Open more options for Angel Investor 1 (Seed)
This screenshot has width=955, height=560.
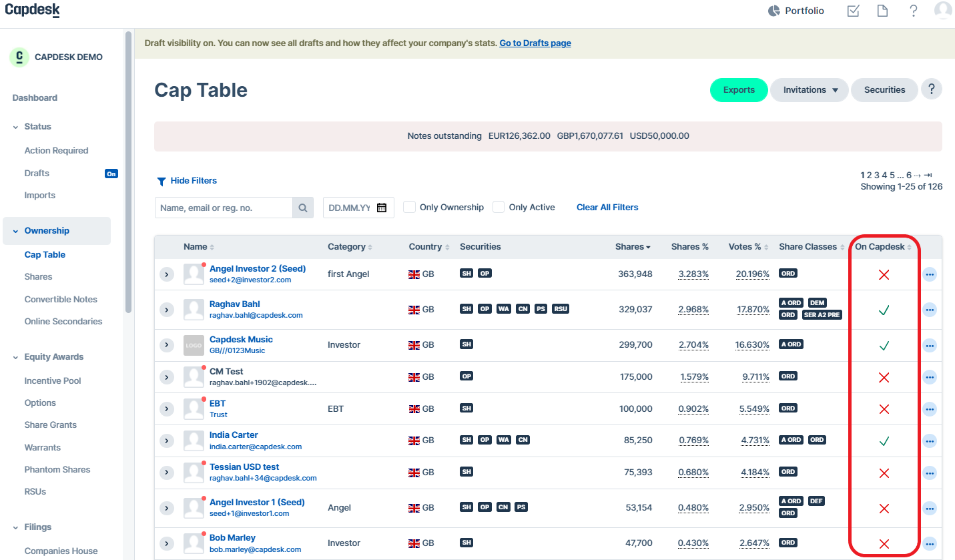click(x=930, y=509)
